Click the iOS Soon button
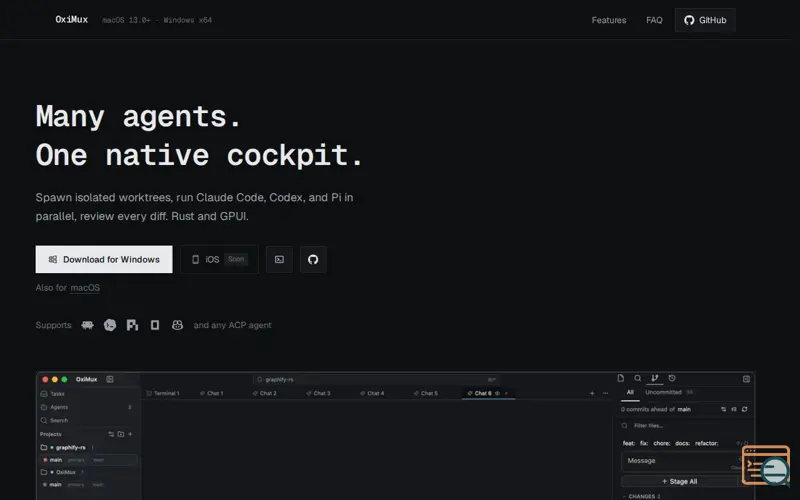 tap(219, 259)
